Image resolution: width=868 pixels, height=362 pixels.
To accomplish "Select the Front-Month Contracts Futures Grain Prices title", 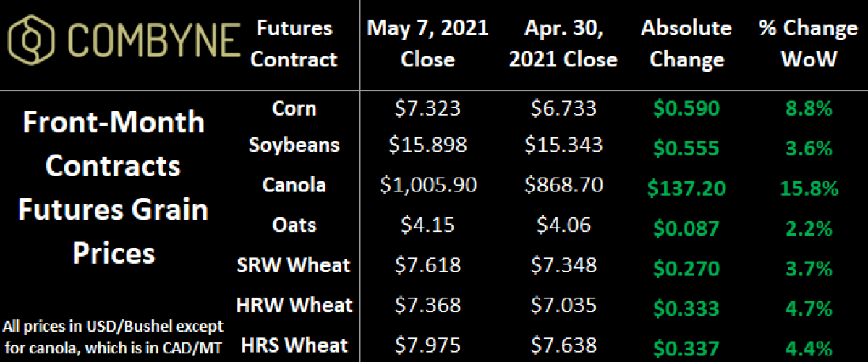I will [112, 188].
